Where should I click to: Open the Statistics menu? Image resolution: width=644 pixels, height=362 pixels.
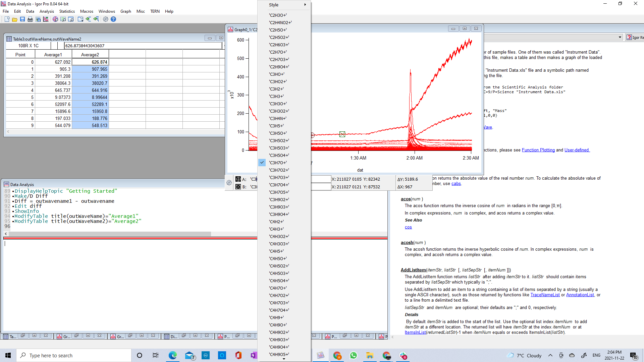click(67, 11)
